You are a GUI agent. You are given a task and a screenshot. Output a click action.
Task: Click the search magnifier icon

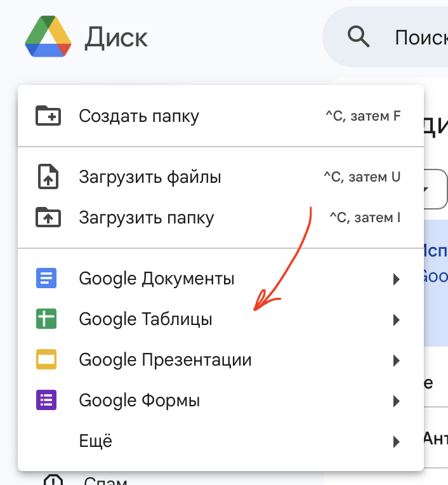359,37
